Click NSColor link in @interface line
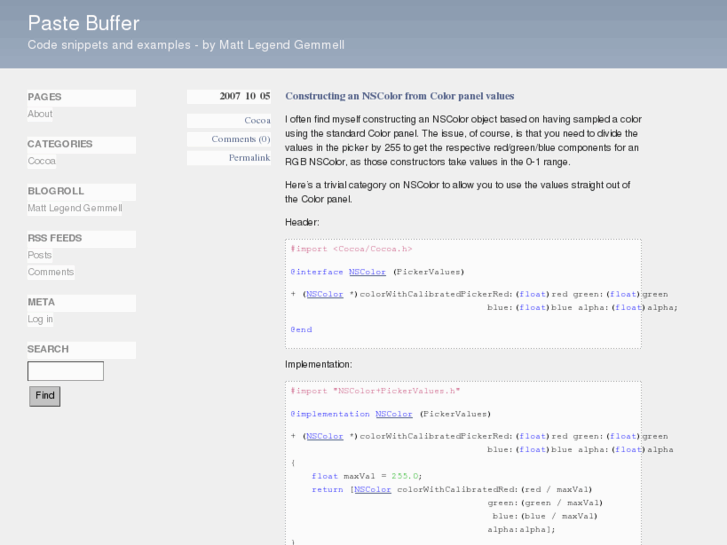 click(x=367, y=272)
